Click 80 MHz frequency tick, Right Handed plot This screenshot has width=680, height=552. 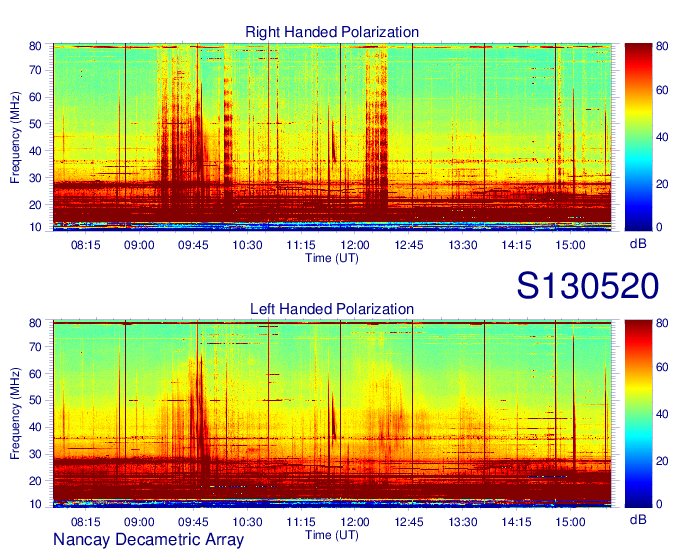(35, 46)
